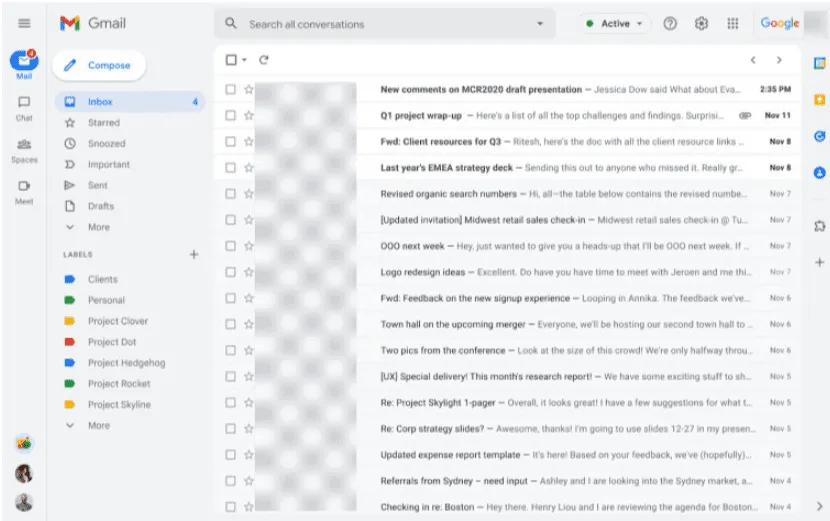The image size is (830, 521).
Task: Open the Starred folder
Action: [103, 123]
